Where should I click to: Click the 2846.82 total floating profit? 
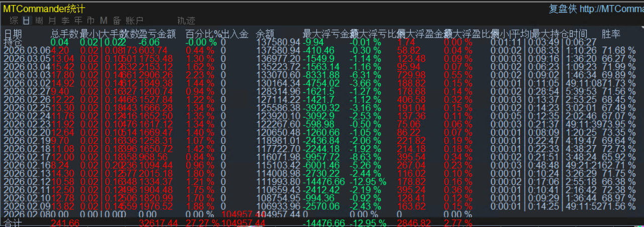click(415, 222)
